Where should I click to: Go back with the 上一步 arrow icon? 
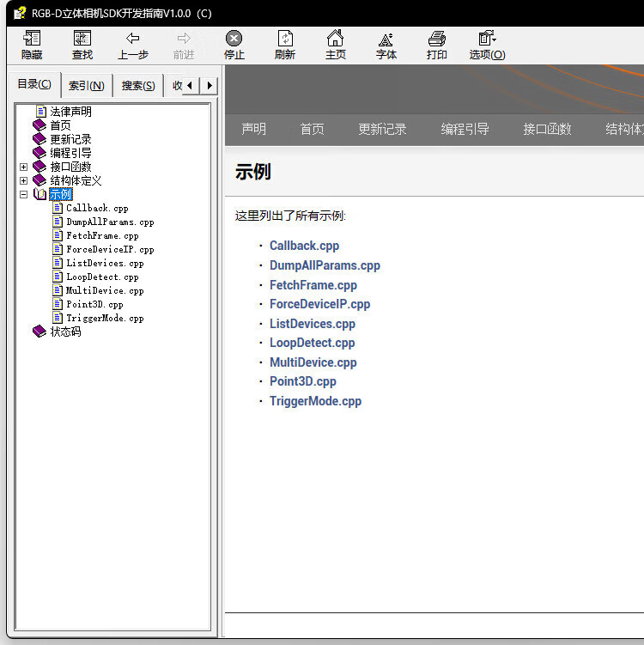tap(132, 39)
